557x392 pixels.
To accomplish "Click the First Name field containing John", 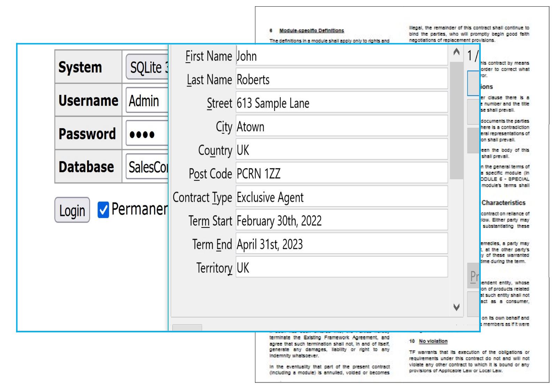I will point(342,55).
